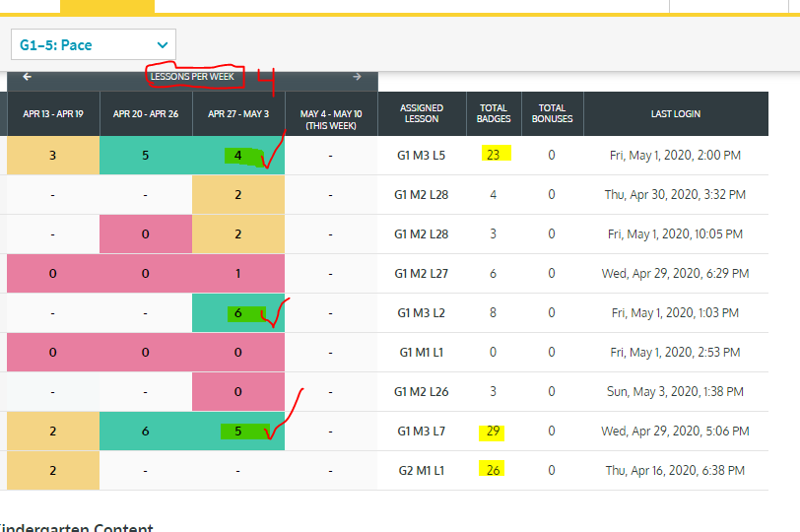Click the Kindergarten Content heading
The image size is (800, 532).
coord(77,527)
